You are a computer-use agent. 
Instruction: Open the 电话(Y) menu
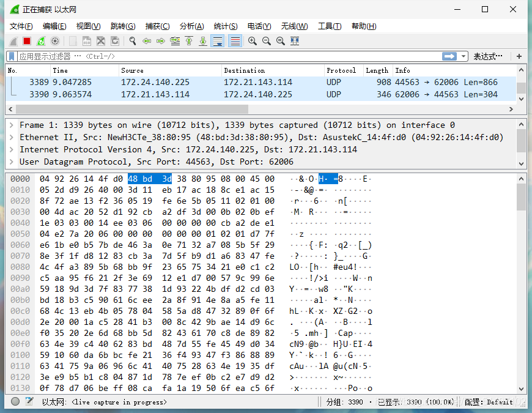259,26
